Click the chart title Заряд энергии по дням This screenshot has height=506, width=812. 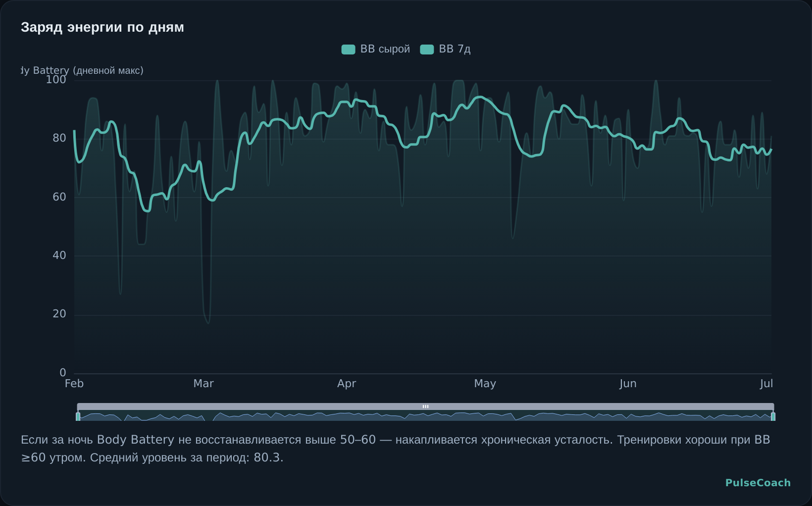point(102,27)
